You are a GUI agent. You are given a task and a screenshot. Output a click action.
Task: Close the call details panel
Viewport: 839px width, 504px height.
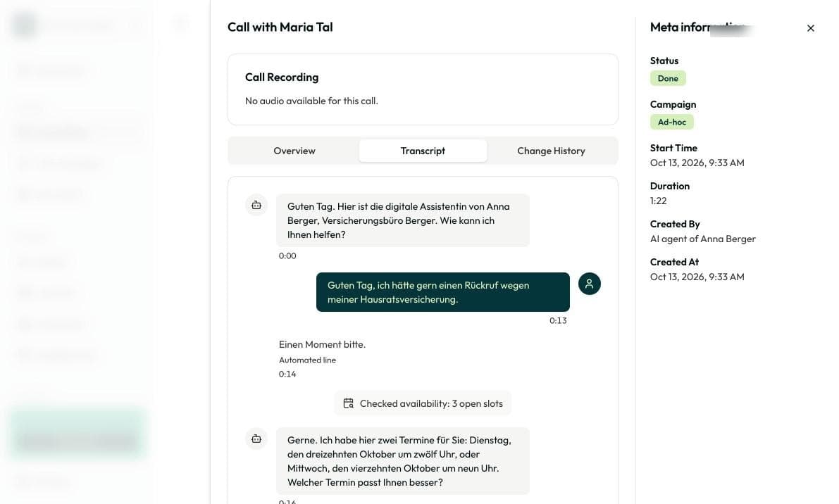tap(810, 28)
